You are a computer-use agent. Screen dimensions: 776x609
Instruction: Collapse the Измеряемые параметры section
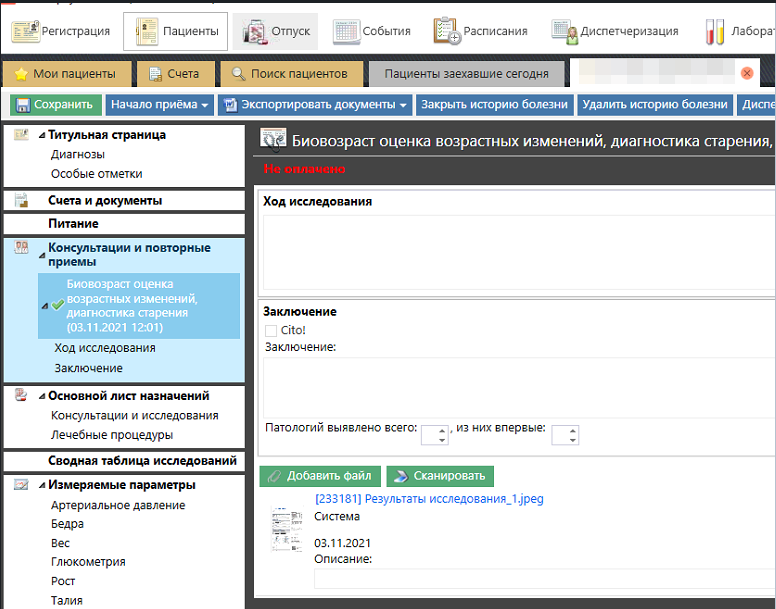click(42, 486)
